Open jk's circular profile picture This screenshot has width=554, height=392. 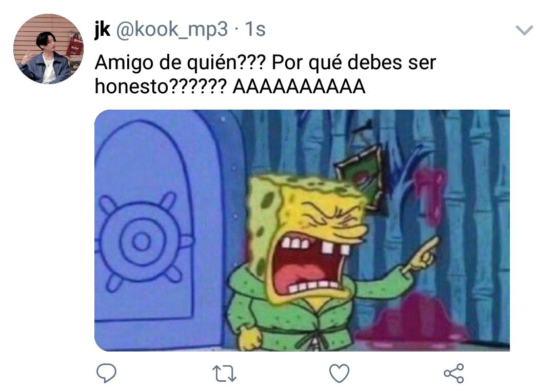pyautogui.click(x=48, y=49)
